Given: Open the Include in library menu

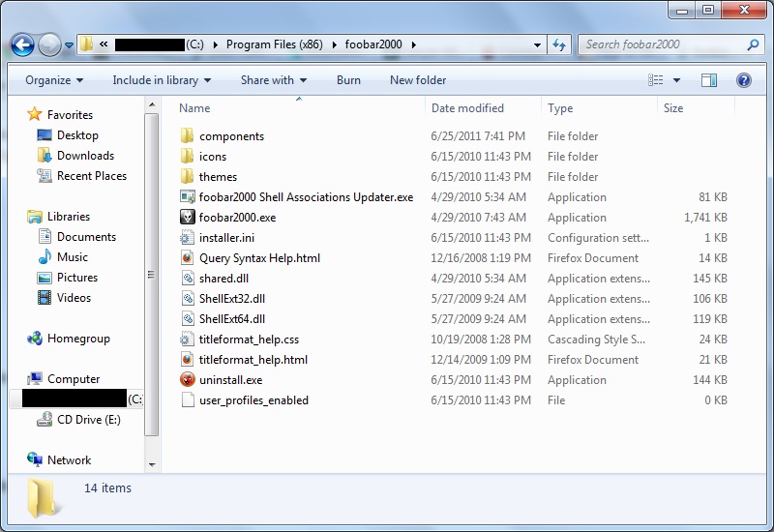Looking at the screenshot, I should [x=162, y=80].
